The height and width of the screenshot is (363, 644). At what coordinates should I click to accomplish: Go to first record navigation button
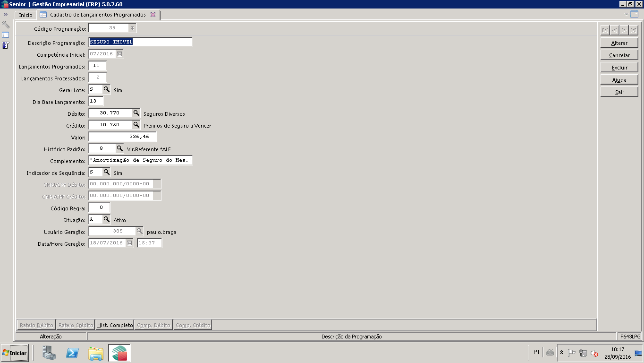[x=605, y=30]
